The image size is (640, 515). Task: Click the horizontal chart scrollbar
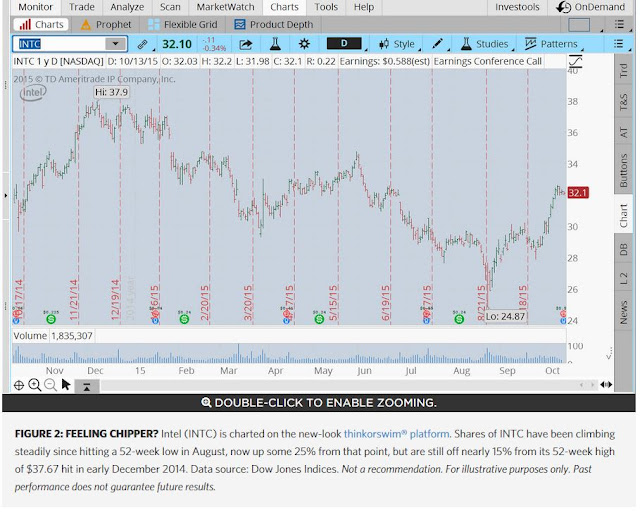tap(339, 385)
